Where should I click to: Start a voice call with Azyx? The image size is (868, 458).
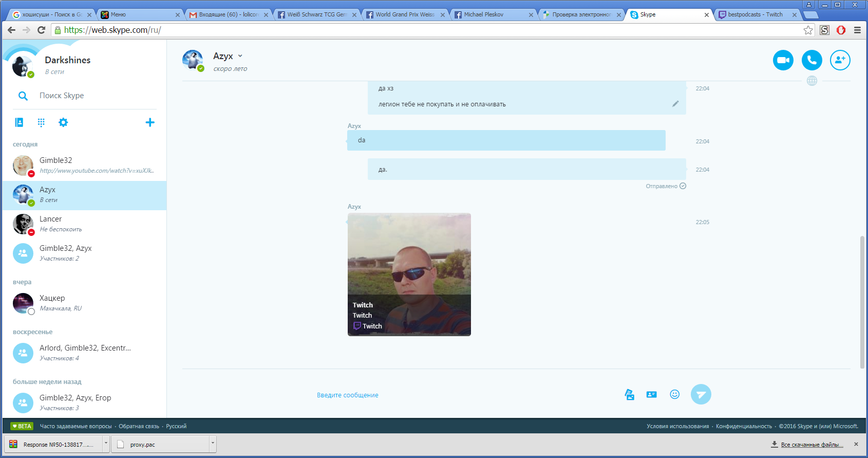[812, 60]
